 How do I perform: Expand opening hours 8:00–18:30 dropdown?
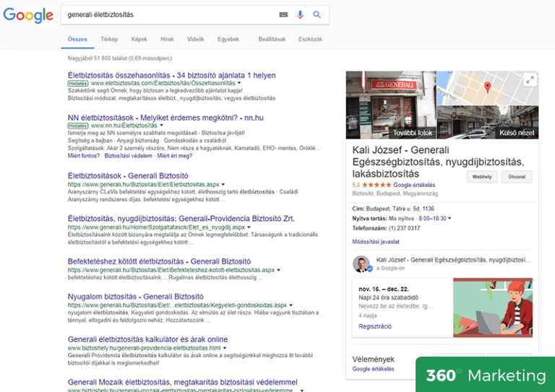coord(434,219)
